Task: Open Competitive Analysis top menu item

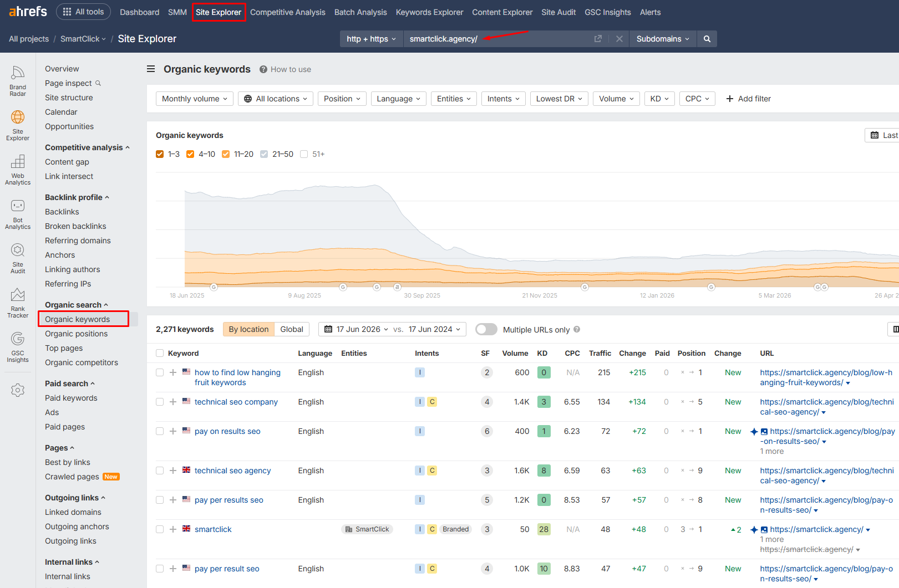Action: pos(288,12)
